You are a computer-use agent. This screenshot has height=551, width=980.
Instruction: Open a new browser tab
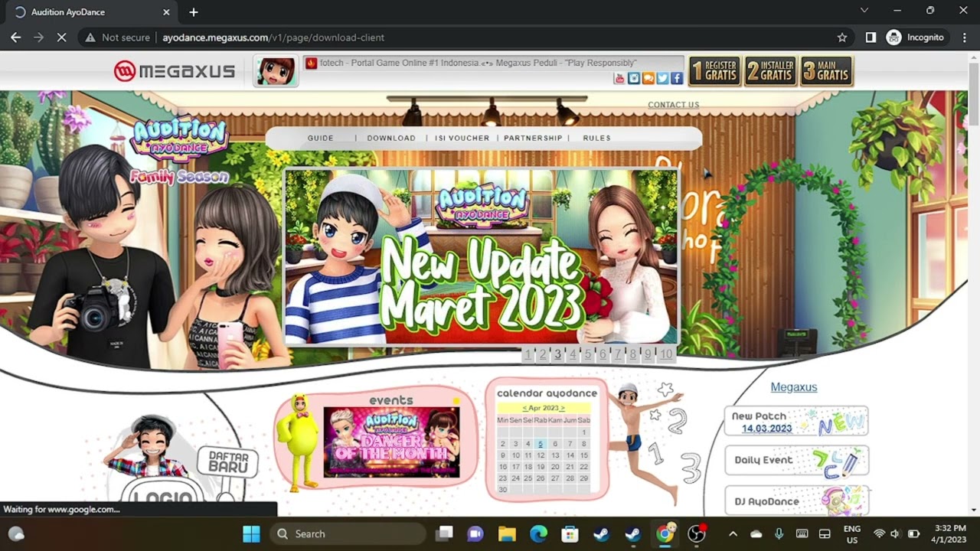click(x=194, y=12)
